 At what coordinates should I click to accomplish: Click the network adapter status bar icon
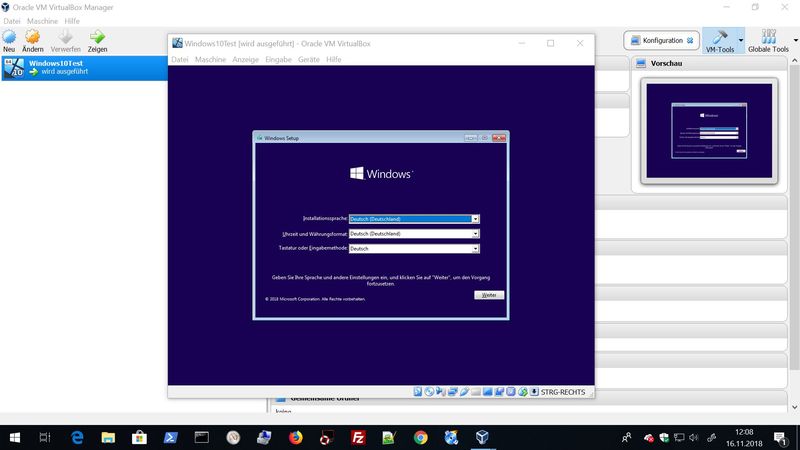(453, 392)
